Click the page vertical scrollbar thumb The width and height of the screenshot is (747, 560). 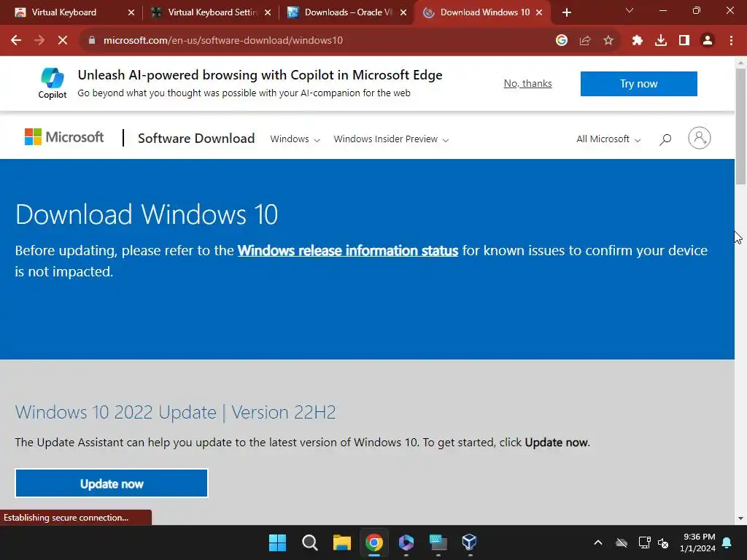[x=740, y=126]
